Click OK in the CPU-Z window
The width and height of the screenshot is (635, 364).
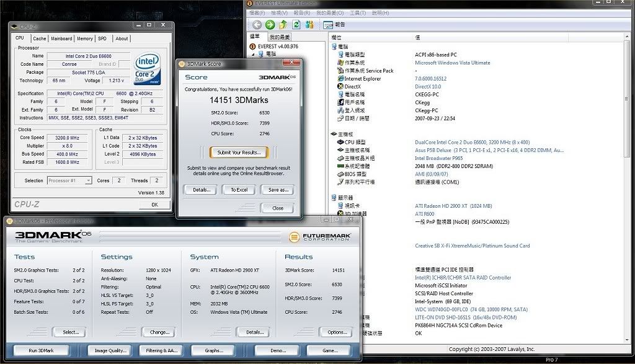[x=154, y=205]
